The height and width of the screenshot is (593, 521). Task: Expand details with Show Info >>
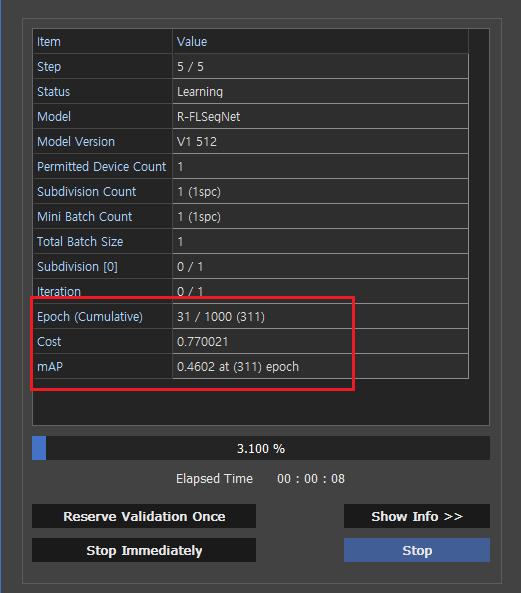click(417, 516)
